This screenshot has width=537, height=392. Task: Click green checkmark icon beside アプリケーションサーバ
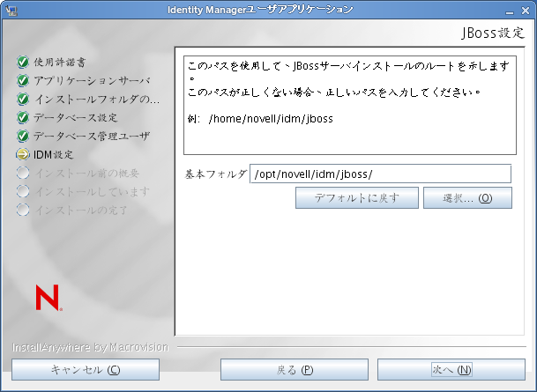(x=23, y=80)
